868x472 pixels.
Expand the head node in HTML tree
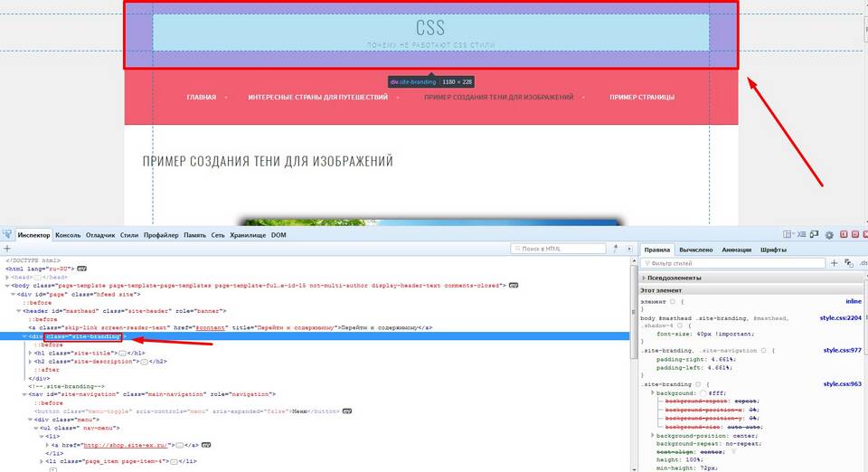click(7, 278)
